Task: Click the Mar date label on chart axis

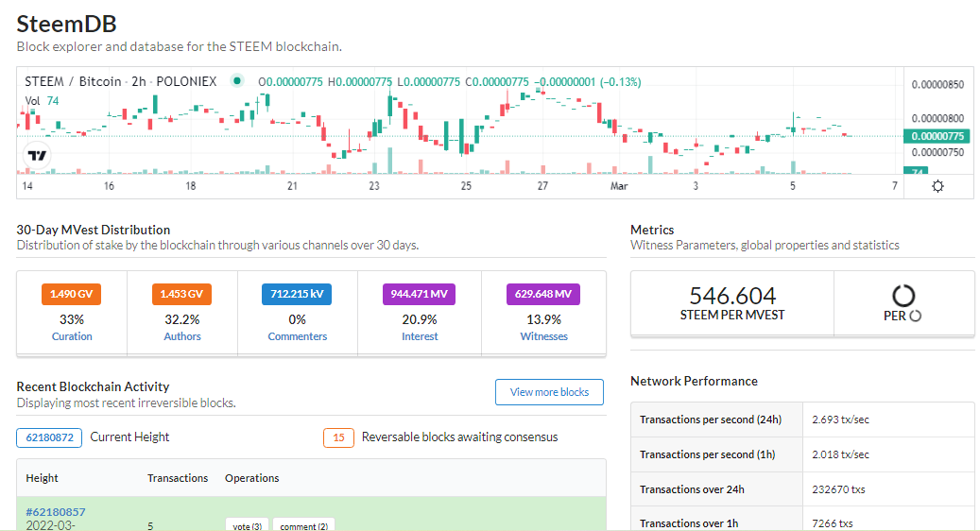Action: coord(619,186)
